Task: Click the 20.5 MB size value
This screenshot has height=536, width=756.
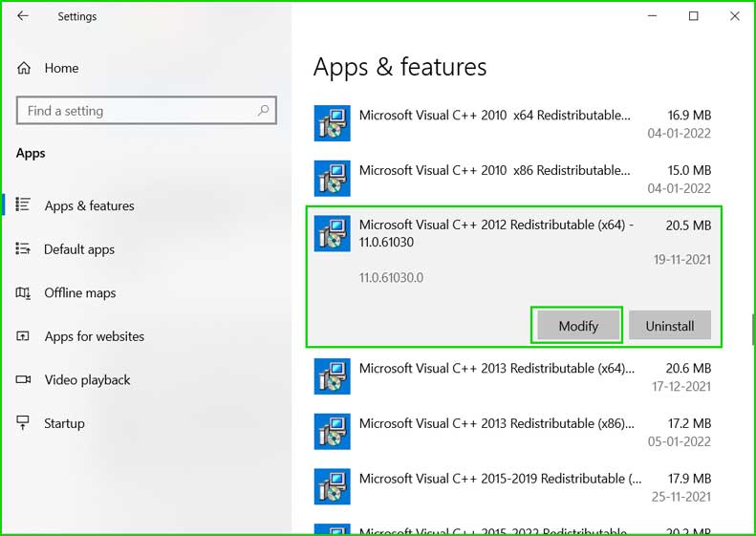Action: 688,225
